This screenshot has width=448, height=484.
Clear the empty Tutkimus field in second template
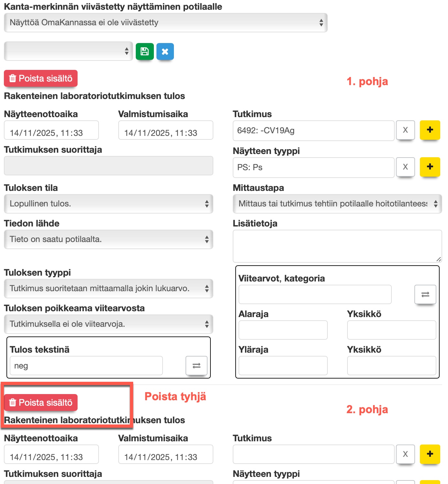tap(405, 454)
